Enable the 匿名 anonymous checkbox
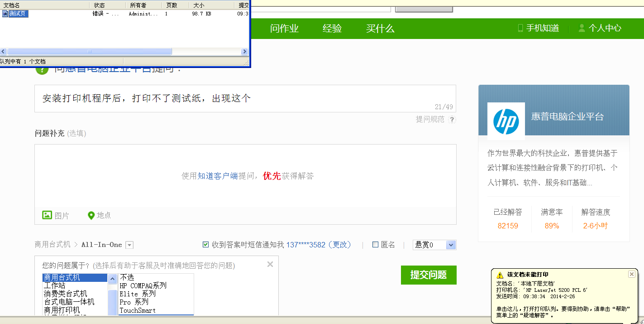Image resolution: width=644 pixels, height=324 pixels. [x=375, y=245]
